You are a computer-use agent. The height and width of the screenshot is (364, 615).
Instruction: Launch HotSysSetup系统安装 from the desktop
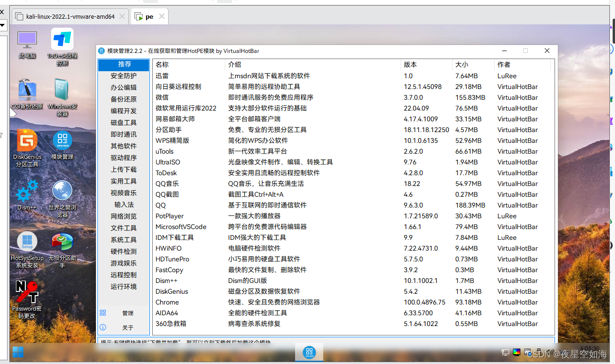[x=27, y=250]
